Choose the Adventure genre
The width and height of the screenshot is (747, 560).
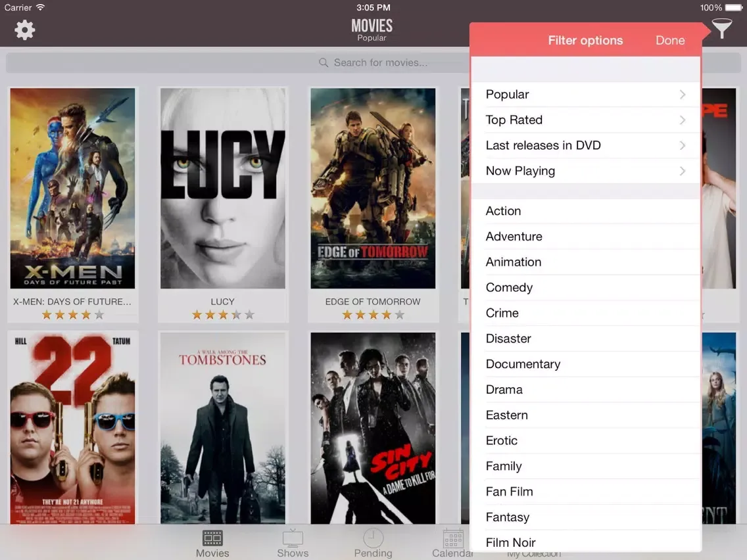(x=585, y=237)
